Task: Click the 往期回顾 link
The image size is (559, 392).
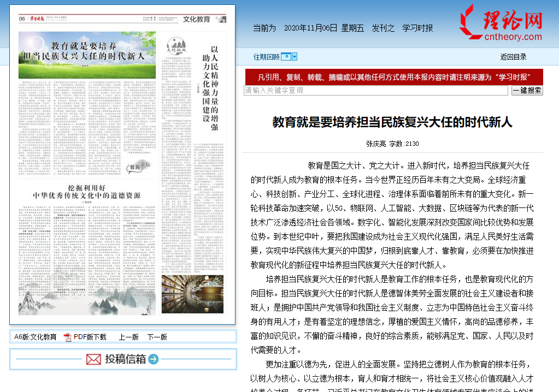Action: (266, 57)
